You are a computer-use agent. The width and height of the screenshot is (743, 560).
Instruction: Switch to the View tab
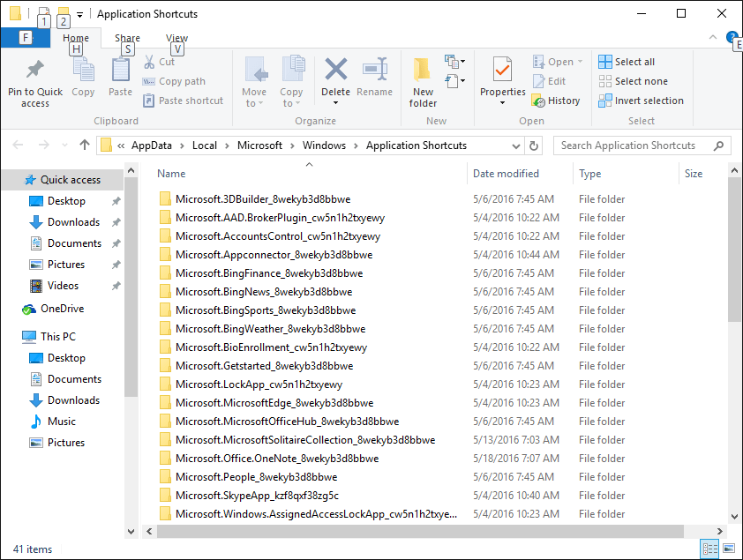[176, 38]
